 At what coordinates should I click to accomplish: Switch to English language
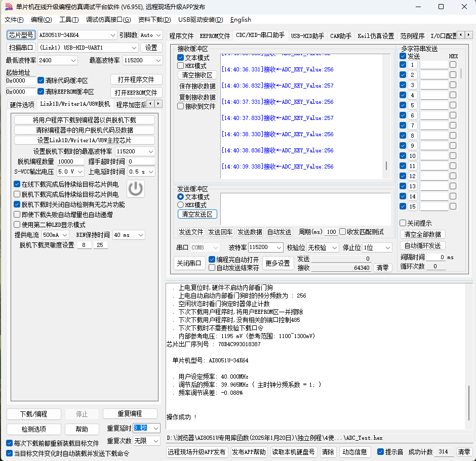click(241, 20)
